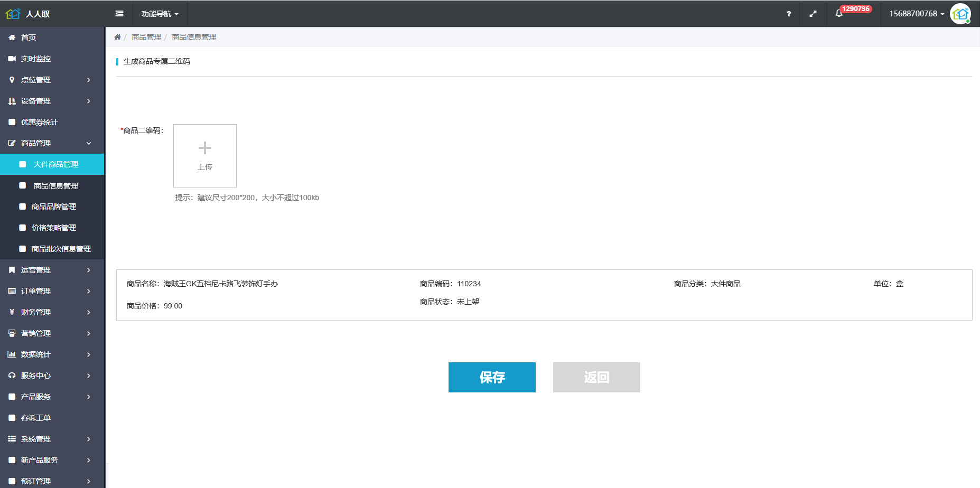Open help via the question mark icon
Viewport: 980px width, 488px height.
click(789, 14)
